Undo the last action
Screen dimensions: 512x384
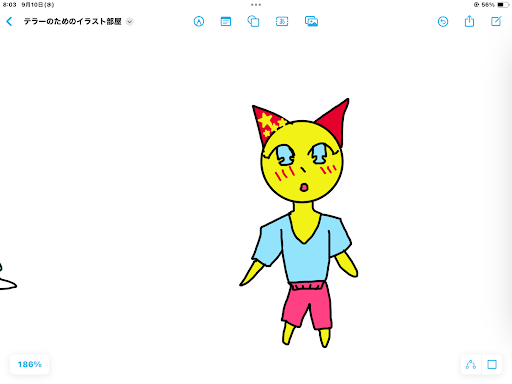point(443,22)
